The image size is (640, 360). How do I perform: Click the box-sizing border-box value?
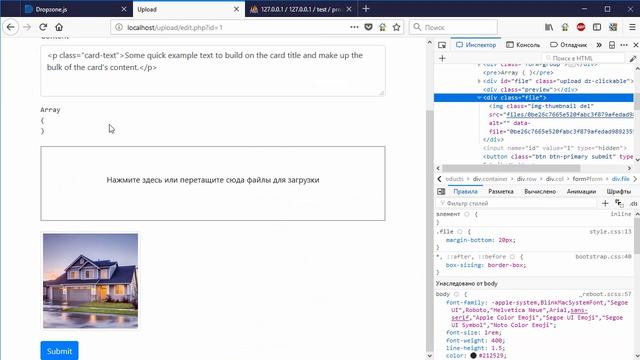pos(506,265)
